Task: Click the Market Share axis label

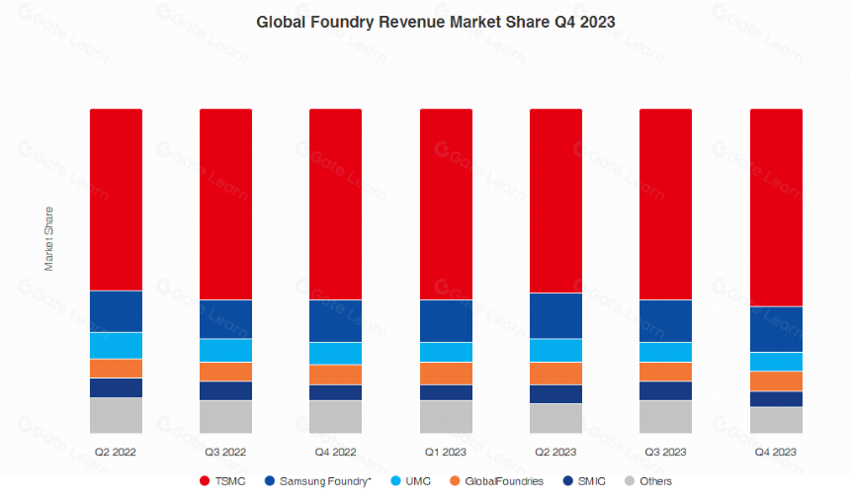Action: tap(48, 239)
